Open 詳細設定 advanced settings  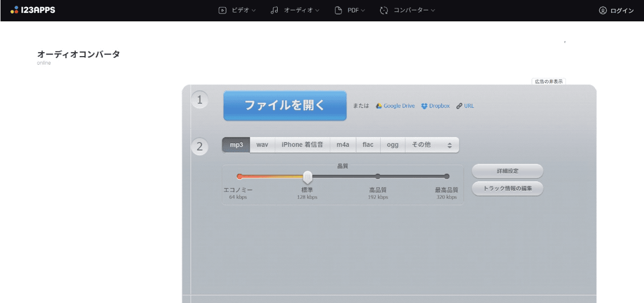point(507,171)
